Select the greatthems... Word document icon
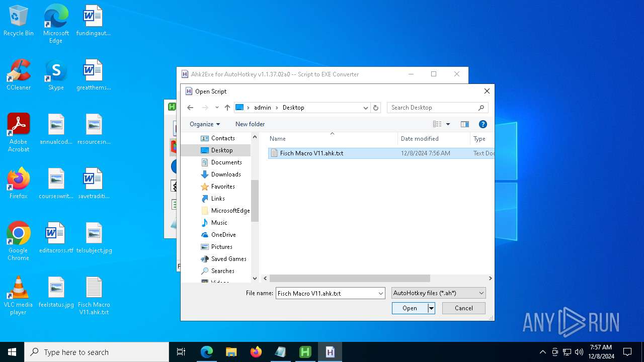 [93, 75]
